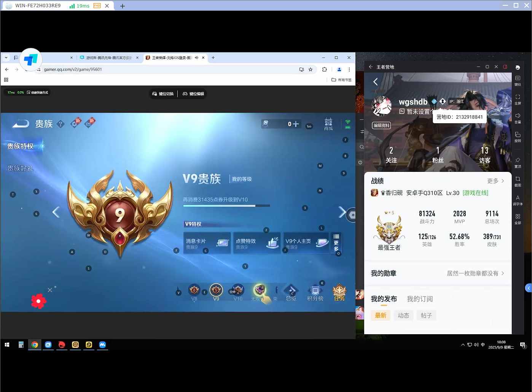Show previous noble level with left arrow

[x=56, y=212]
